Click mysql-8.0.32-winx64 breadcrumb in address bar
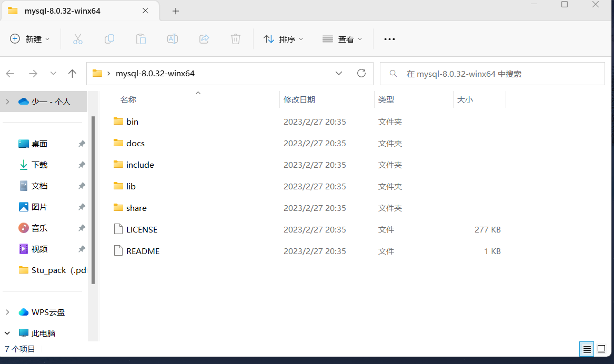 [155, 74]
